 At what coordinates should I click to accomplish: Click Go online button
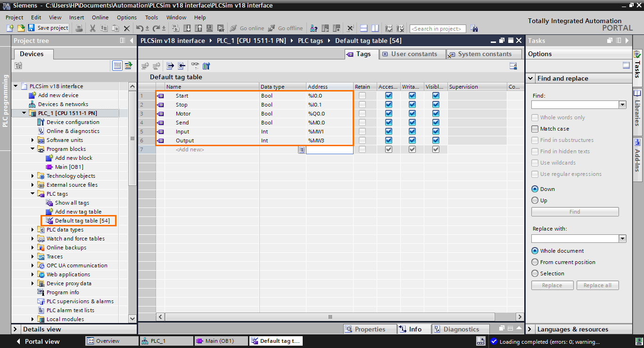[247, 28]
